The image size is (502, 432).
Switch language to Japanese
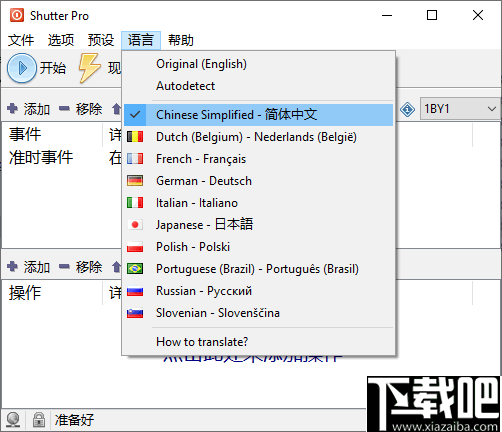(x=259, y=225)
